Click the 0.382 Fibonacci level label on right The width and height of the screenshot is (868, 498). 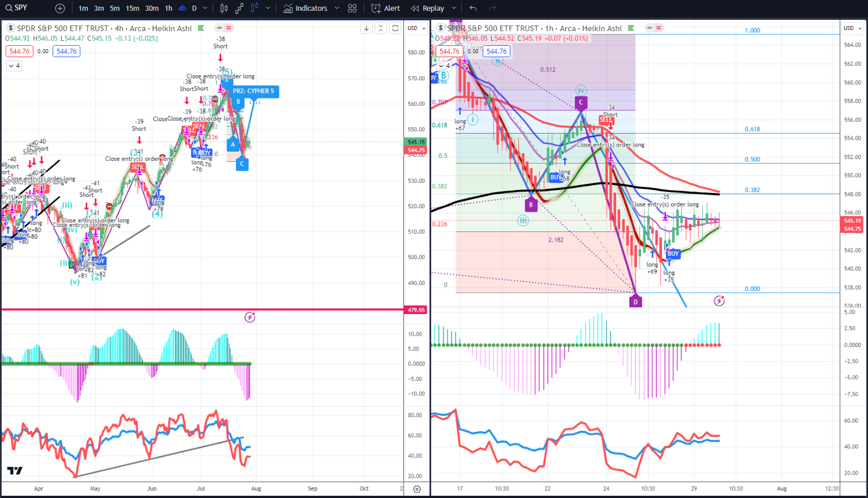pos(752,190)
